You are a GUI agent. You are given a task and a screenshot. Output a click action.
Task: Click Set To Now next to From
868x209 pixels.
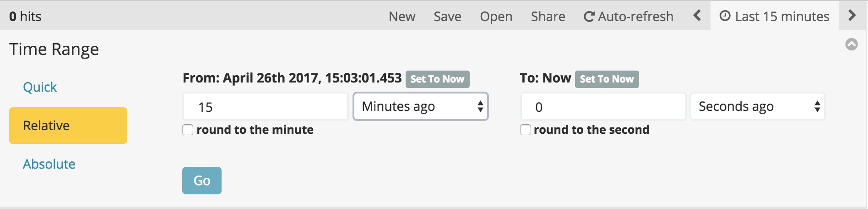pyautogui.click(x=437, y=79)
